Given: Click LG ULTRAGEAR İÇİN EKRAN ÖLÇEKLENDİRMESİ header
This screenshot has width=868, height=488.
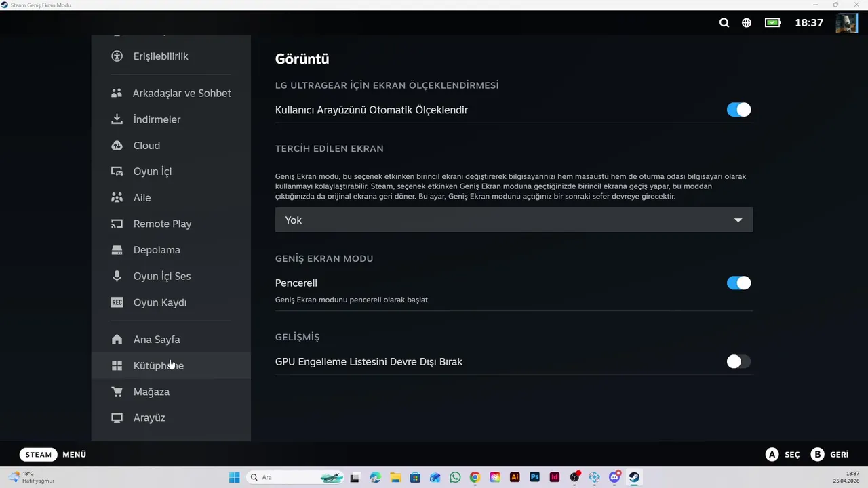Looking at the screenshot, I should [387, 85].
